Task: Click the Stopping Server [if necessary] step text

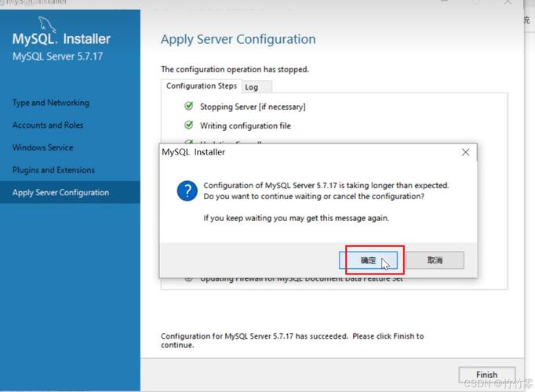Action: tap(253, 107)
